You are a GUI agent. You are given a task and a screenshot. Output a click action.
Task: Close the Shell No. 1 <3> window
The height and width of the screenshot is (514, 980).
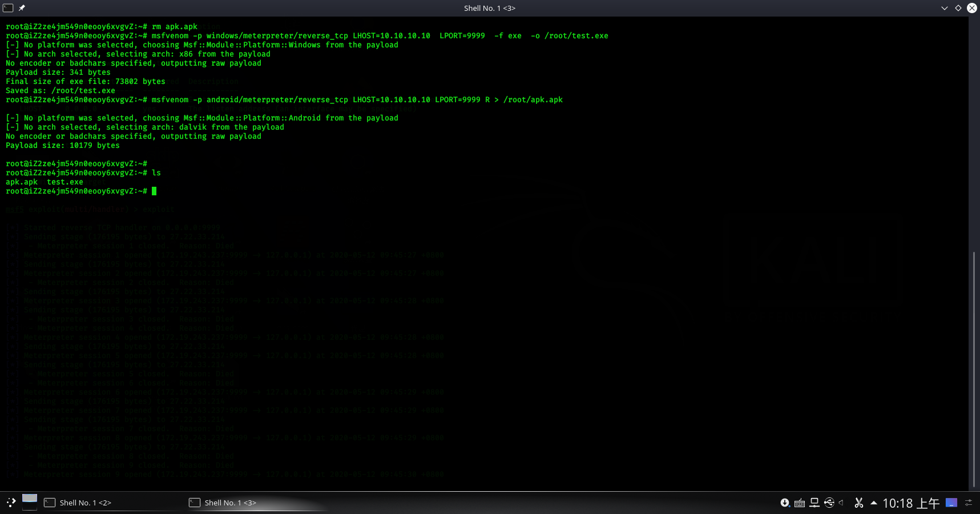pyautogui.click(x=972, y=8)
